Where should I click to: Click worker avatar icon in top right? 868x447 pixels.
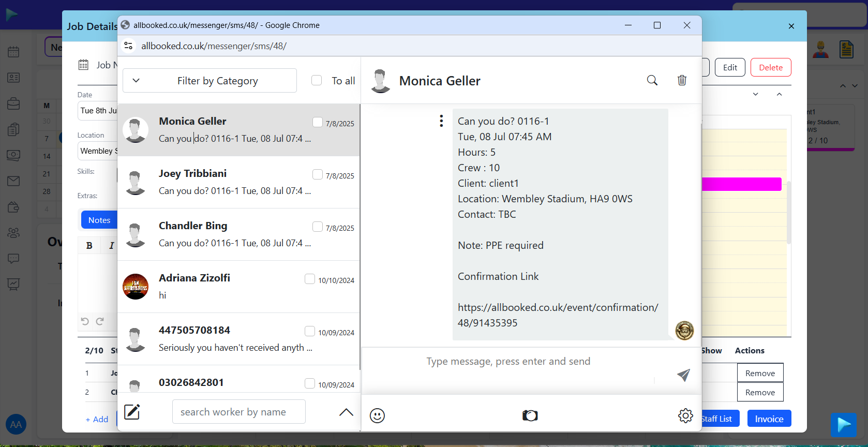pos(820,50)
